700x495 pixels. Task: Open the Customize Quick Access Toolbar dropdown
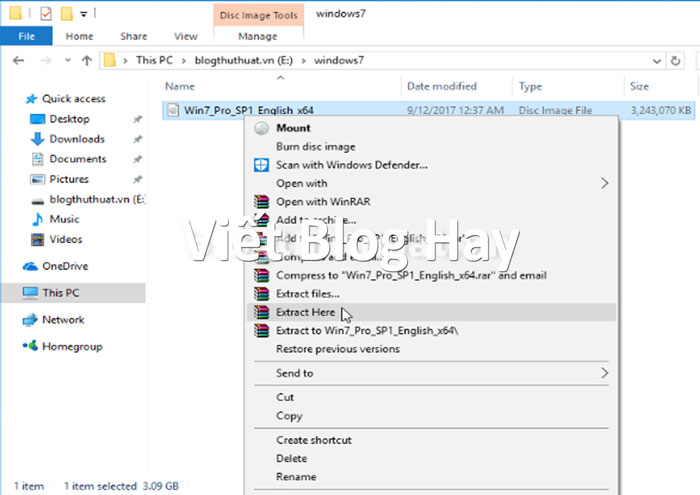(83, 14)
